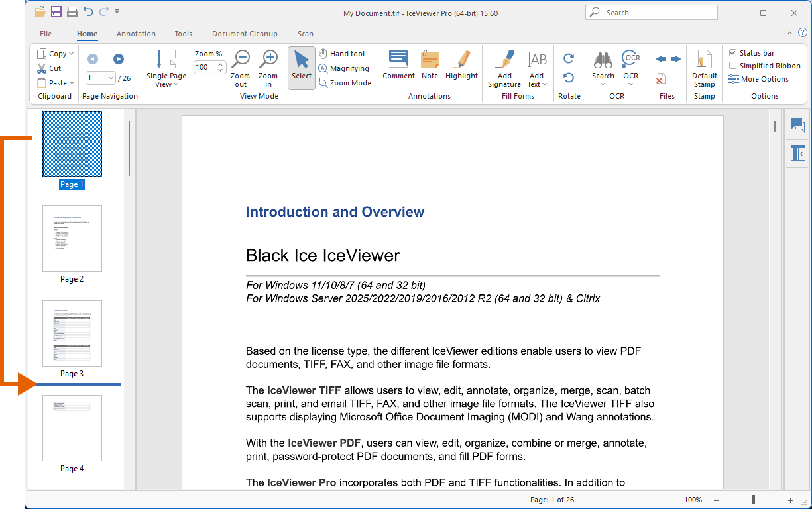Toggle the side panel layout icon

[797, 154]
